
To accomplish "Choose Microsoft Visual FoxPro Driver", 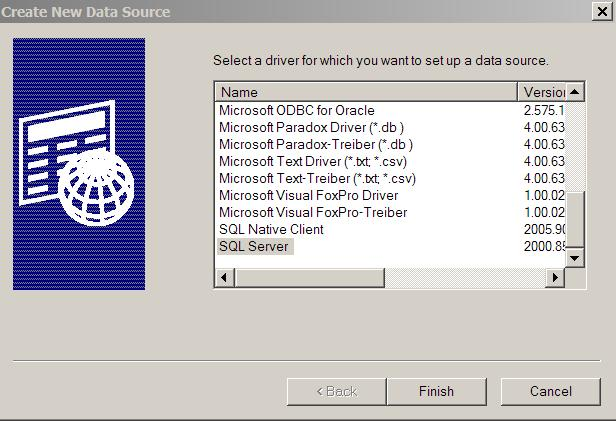I will coord(308,195).
